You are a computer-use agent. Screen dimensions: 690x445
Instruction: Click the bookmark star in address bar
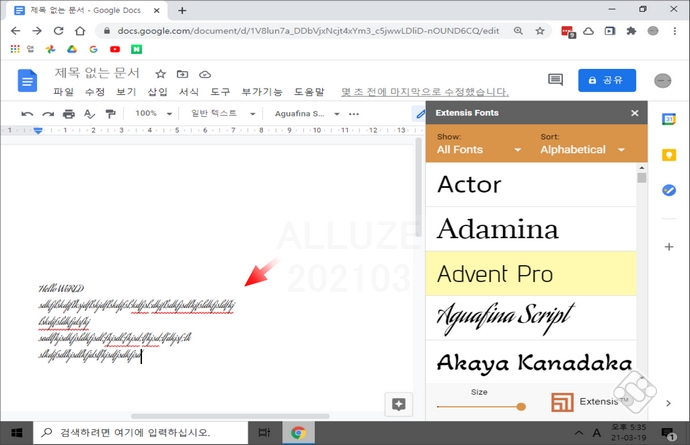(540, 31)
